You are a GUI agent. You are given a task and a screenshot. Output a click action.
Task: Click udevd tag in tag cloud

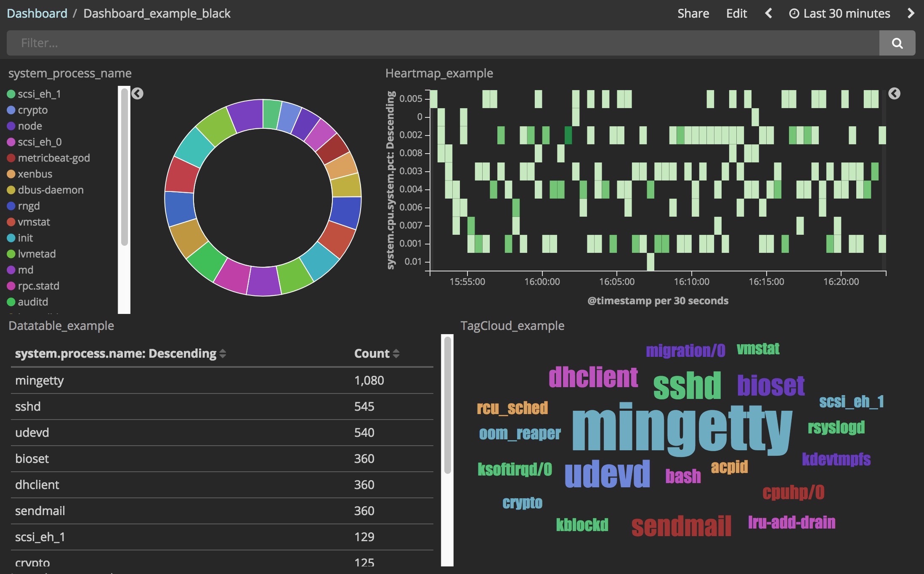[607, 473]
